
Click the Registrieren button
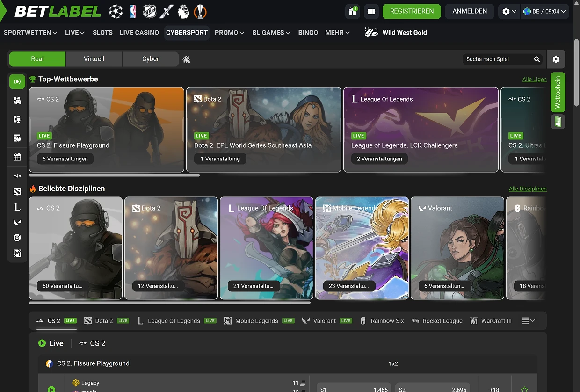[412, 11]
